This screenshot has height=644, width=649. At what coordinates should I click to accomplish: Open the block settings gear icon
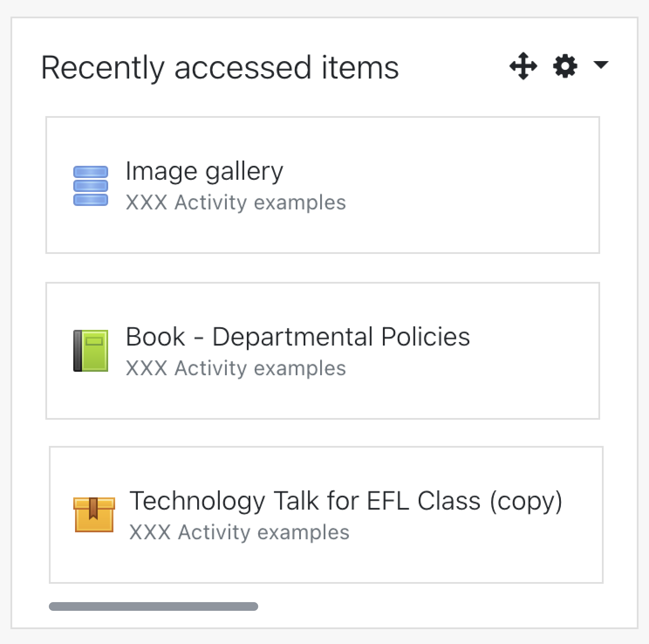[x=565, y=66]
